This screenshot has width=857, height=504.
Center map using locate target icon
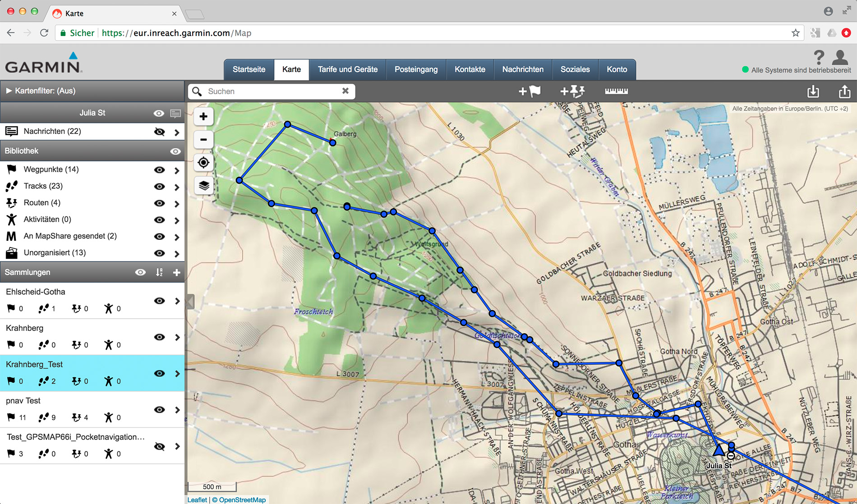tap(203, 162)
